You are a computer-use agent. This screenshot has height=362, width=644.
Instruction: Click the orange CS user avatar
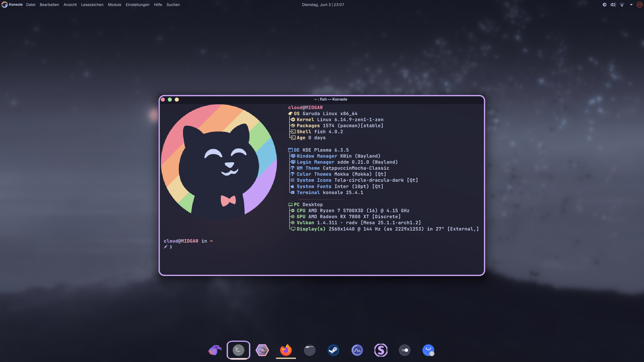pos(639,5)
